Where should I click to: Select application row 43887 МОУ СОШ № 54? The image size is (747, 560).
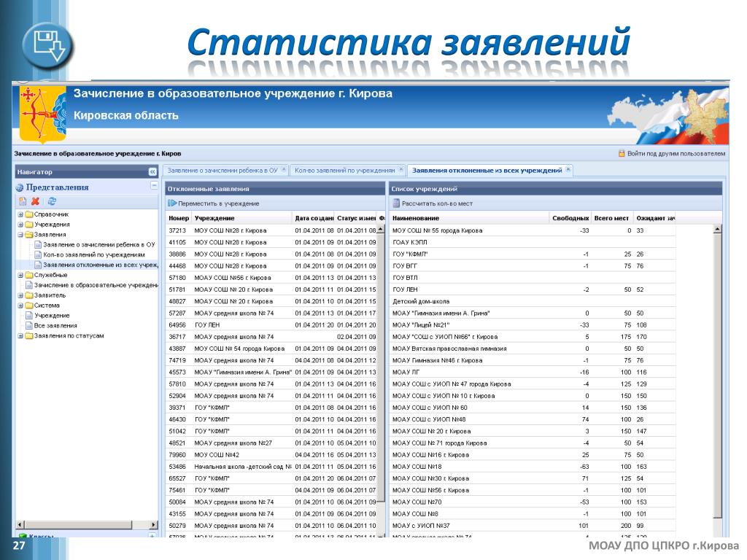coord(271,349)
